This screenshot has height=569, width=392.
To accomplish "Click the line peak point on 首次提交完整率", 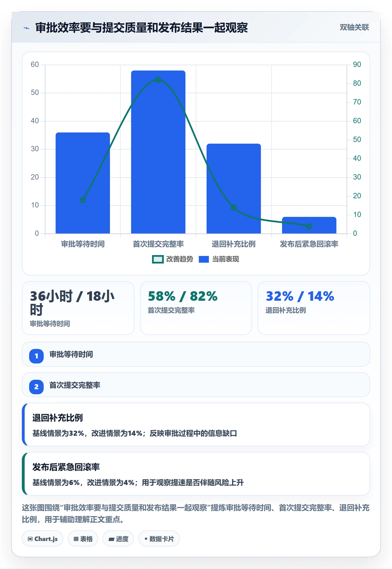I will 158,80.
